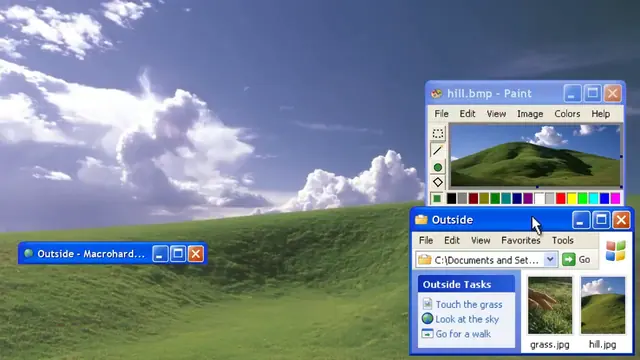The height and width of the screenshot is (360, 640).
Task: Expand the address bar dropdown arrow
Action: pos(550,260)
